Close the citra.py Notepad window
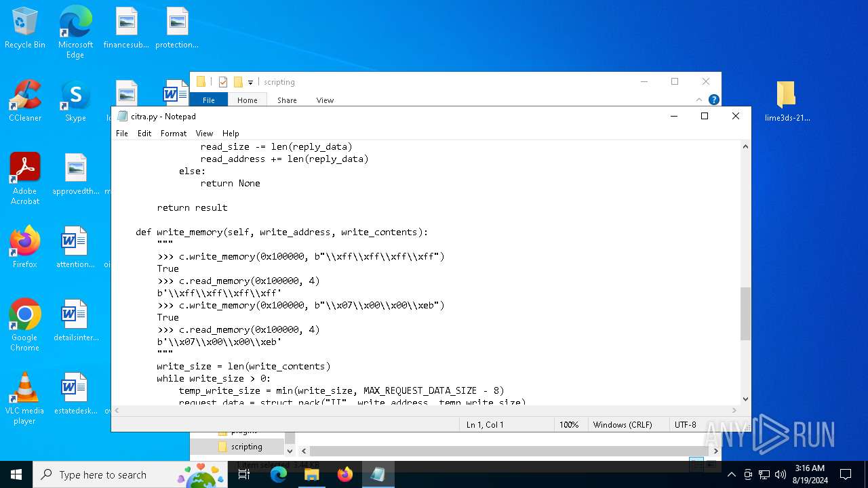868x488 pixels. [736, 117]
